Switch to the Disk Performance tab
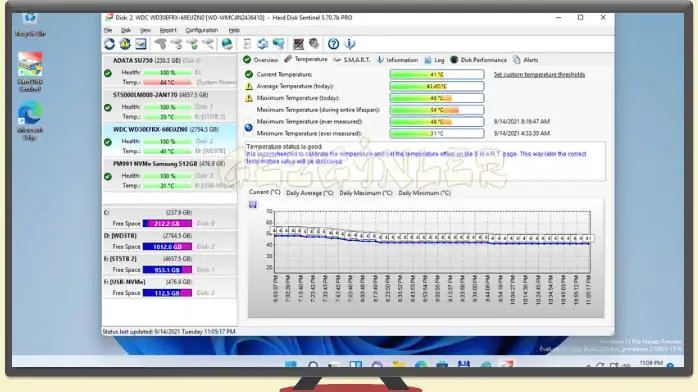This screenshot has height=392, width=698. [x=479, y=60]
